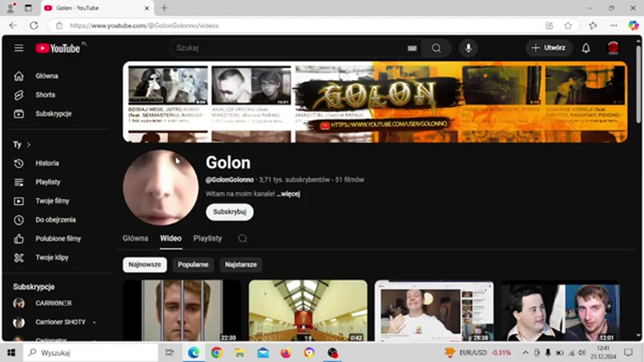
Task: Expand the Ty section chevron
Action: point(29,145)
